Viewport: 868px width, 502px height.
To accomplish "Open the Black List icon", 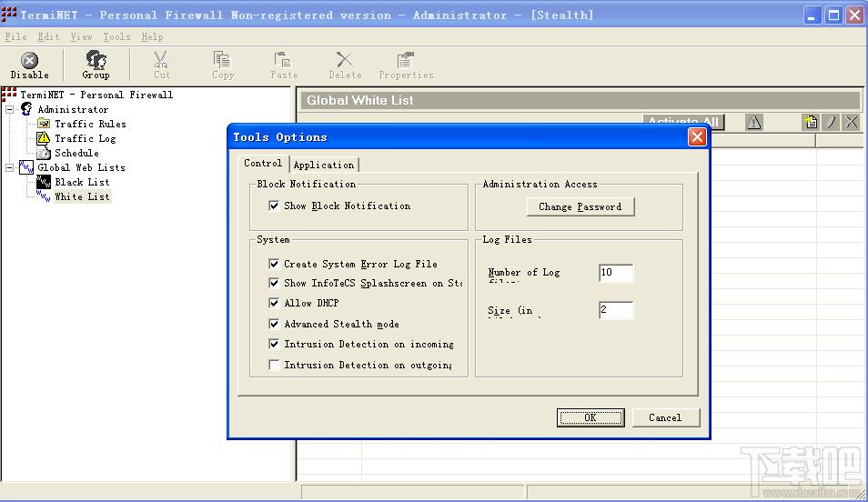I will point(43,182).
